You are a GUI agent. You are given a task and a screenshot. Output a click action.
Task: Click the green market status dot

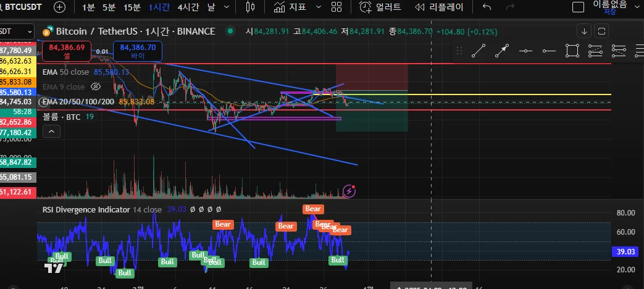click(230, 31)
